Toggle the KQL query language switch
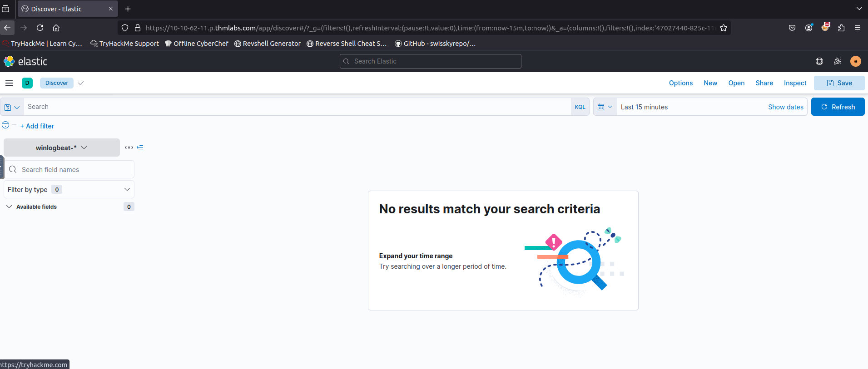Viewport: 868px width, 369px height. 580,107
